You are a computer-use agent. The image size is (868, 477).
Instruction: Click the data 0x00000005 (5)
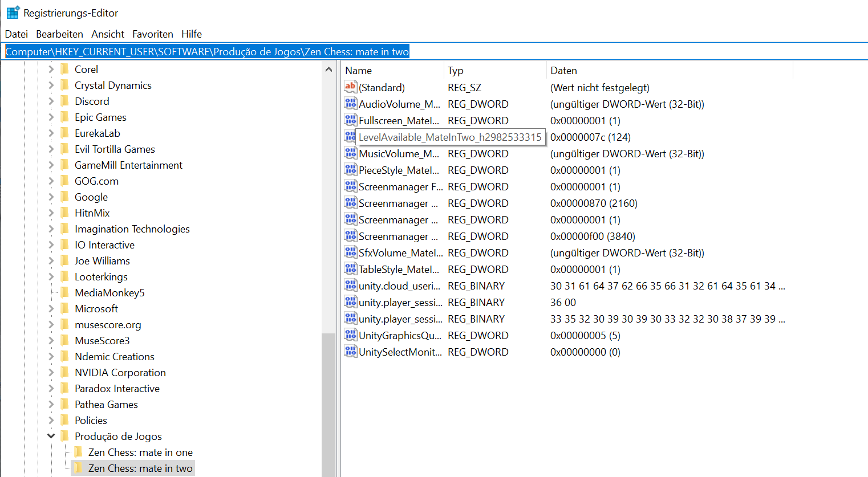click(x=585, y=335)
